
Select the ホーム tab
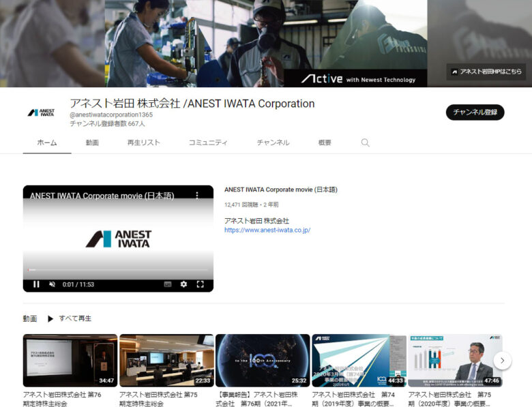click(x=47, y=142)
